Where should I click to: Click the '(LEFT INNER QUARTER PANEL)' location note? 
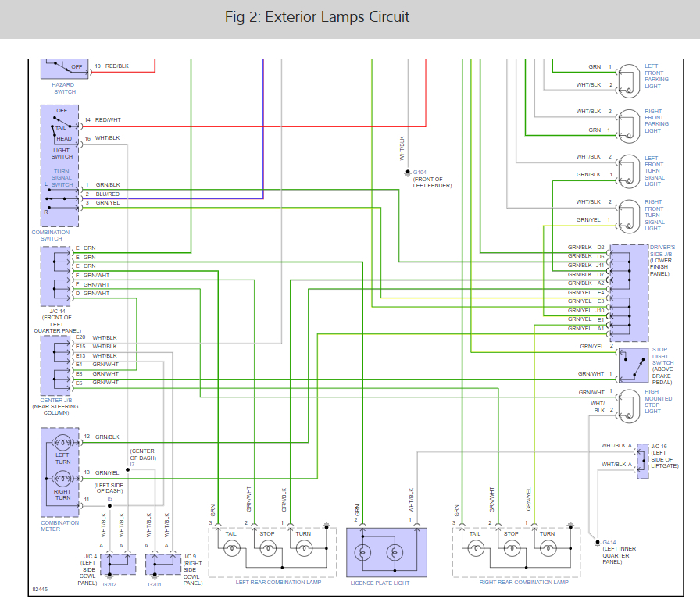click(619, 555)
